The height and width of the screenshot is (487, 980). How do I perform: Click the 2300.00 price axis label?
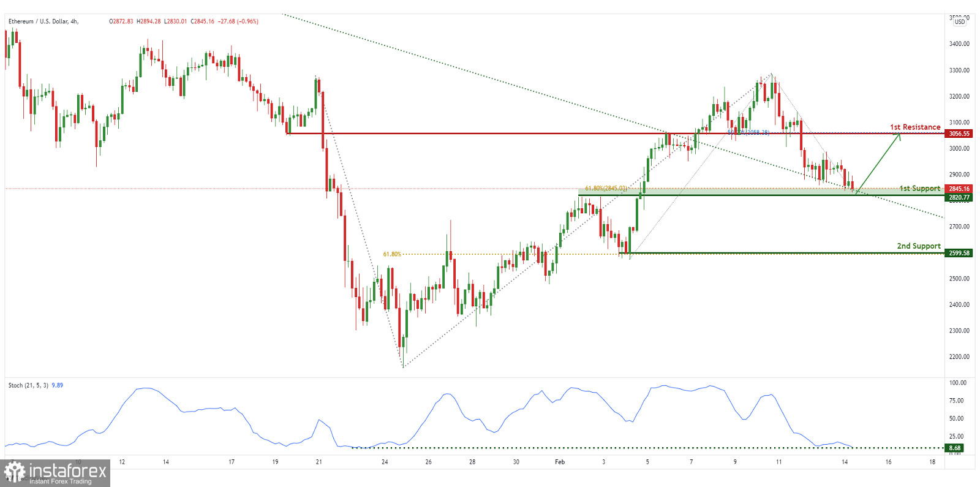coord(959,331)
